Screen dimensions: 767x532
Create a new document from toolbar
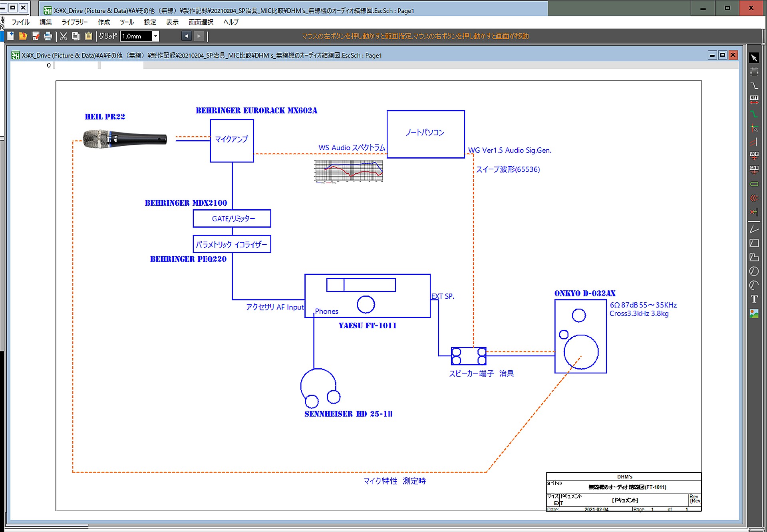11,36
